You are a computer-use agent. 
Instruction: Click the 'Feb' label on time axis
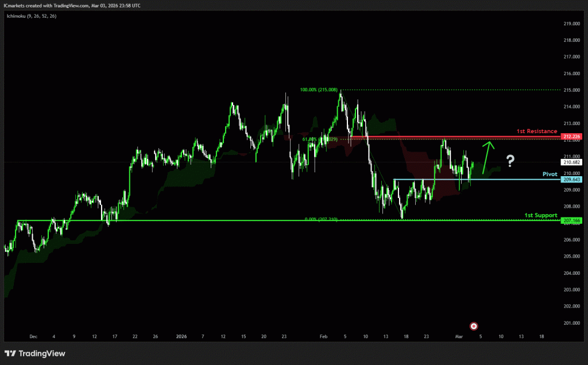(x=323, y=336)
